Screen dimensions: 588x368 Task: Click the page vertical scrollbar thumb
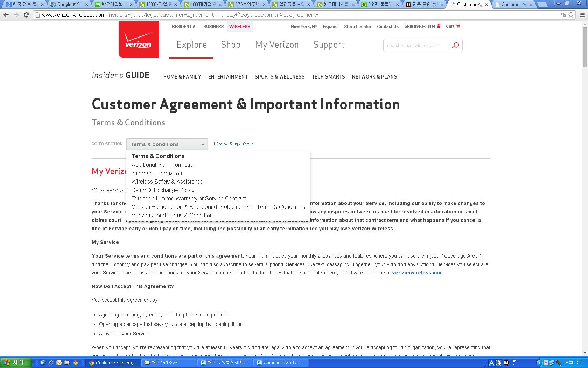coord(585,47)
